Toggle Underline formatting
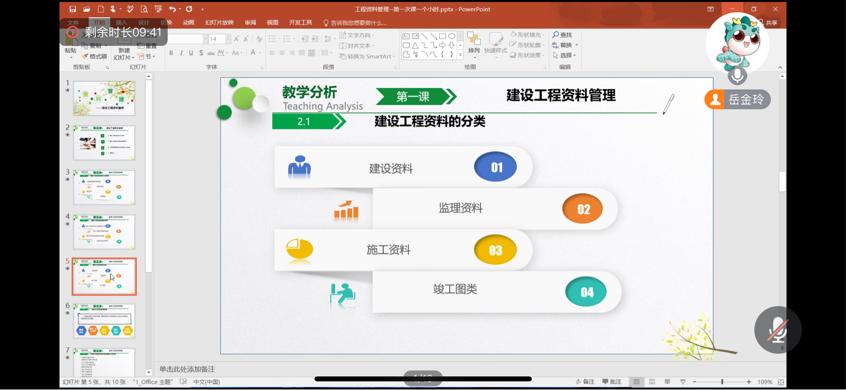 (191, 53)
